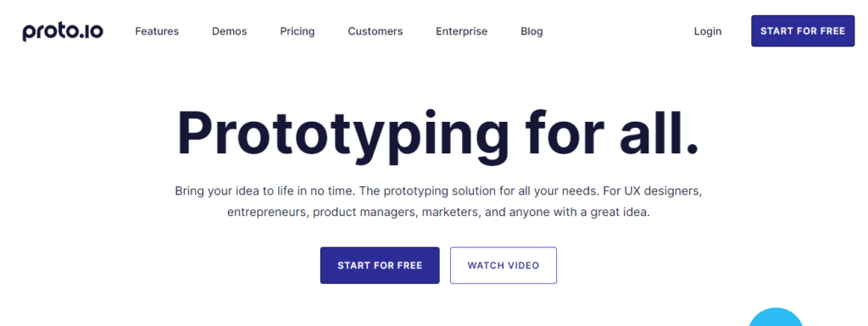Click the proto.io logo
Viewport: 868px width, 326px height.
pyautogui.click(x=63, y=31)
